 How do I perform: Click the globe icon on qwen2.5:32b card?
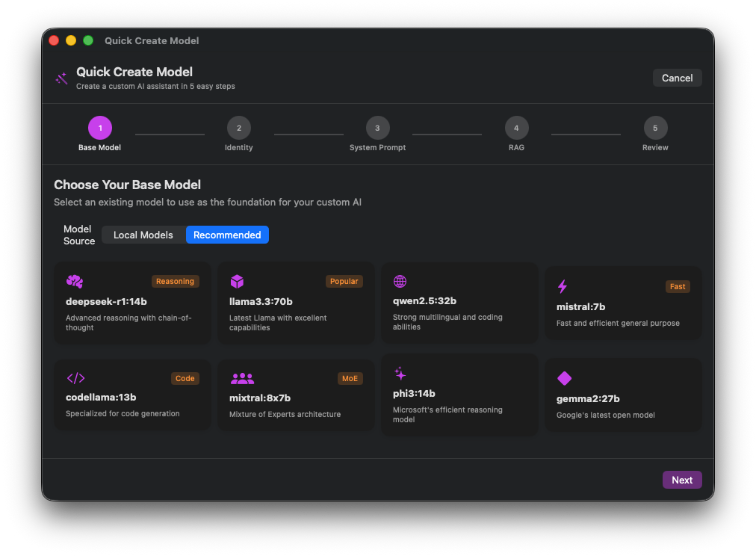coord(400,281)
